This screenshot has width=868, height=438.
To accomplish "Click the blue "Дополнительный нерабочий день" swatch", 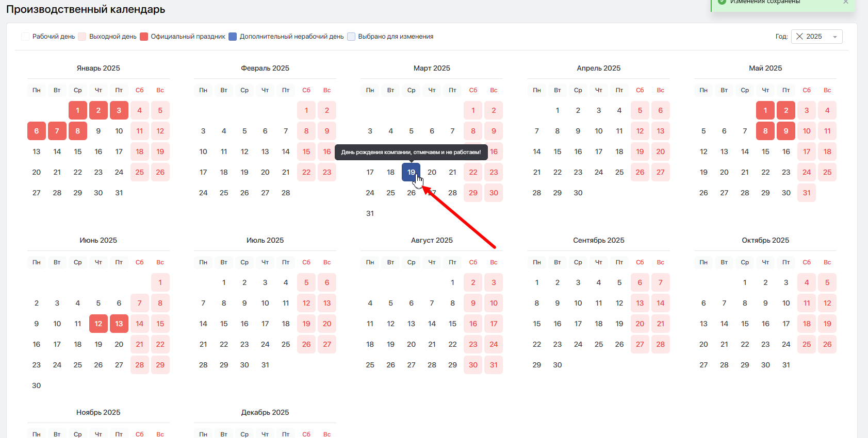I will click(233, 37).
